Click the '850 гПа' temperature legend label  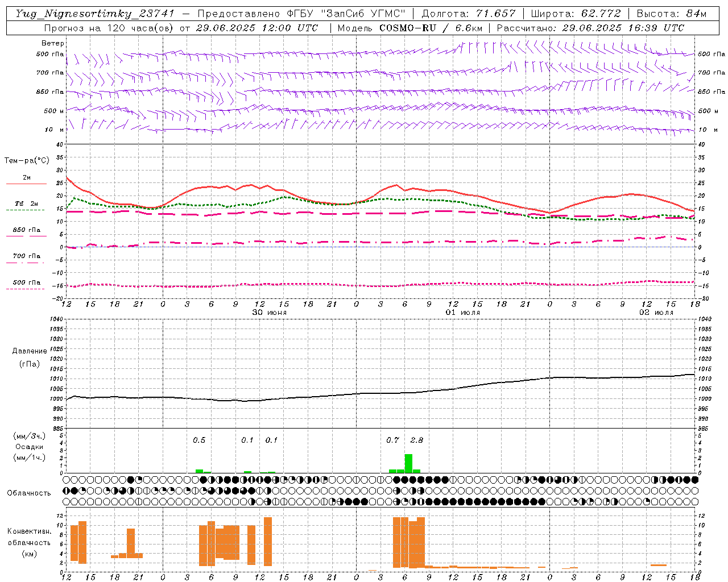pos(27,230)
